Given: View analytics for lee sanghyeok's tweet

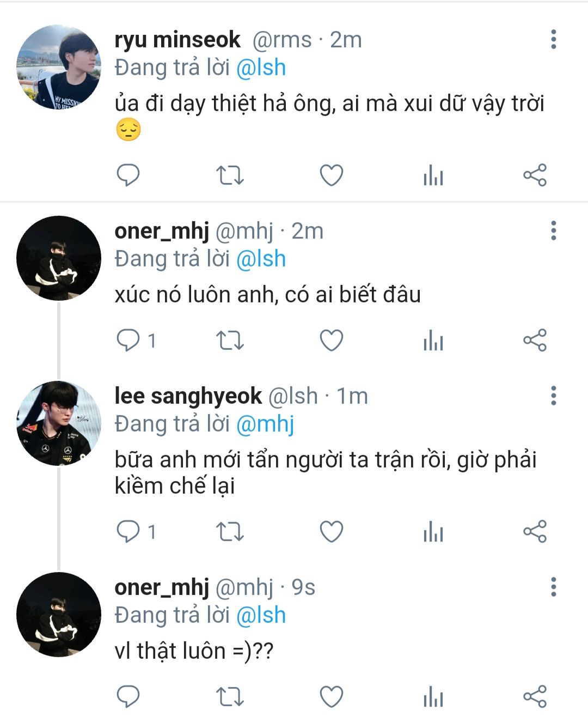Looking at the screenshot, I should pos(433,532).
